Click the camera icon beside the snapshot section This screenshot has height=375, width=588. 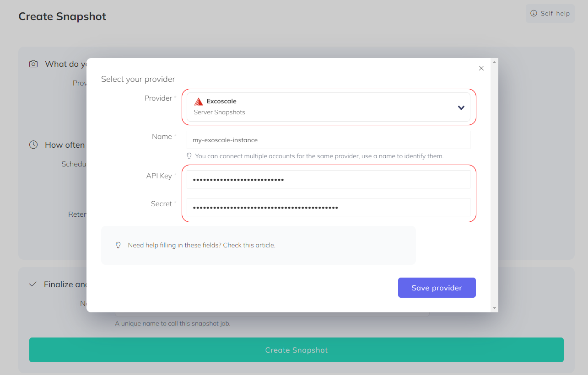click(x=33, y=64)
